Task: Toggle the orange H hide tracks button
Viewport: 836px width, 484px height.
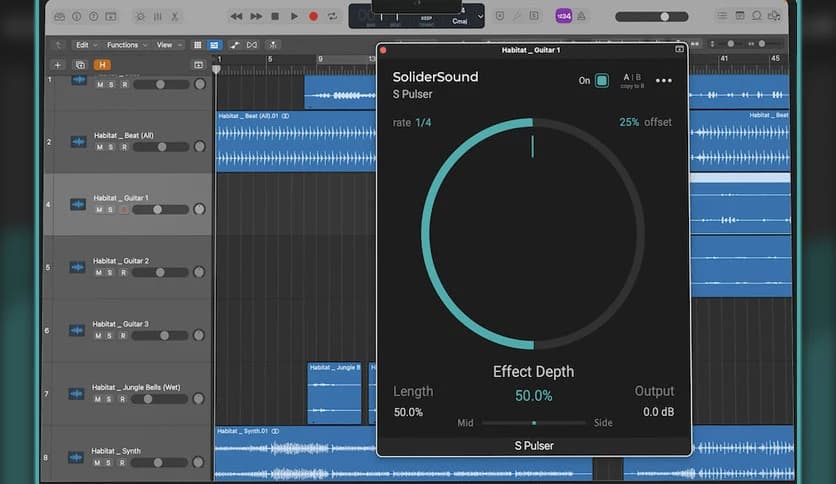Action: click(102, 65)
